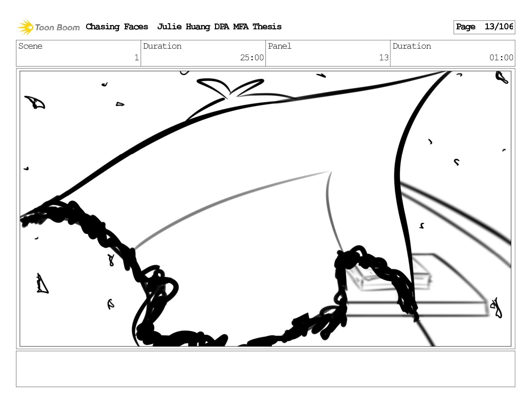Click the scene duration '25:00' value
532x411 pixels.
pos(252,58)
